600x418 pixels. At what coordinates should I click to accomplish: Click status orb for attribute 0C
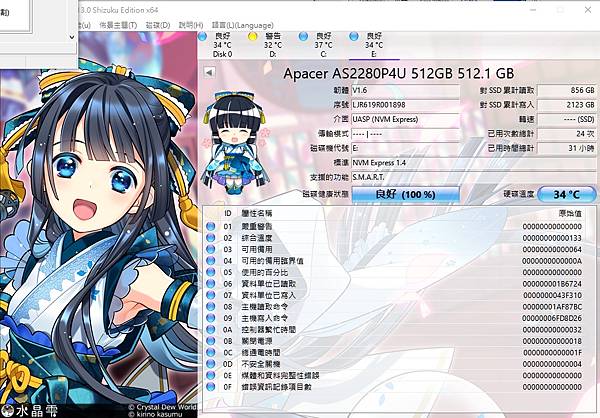210,353
